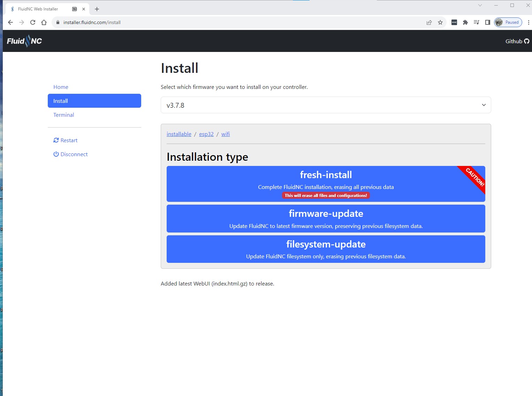
Task: Follow the esp32 breadcrumb link
Action: (206, 134)
